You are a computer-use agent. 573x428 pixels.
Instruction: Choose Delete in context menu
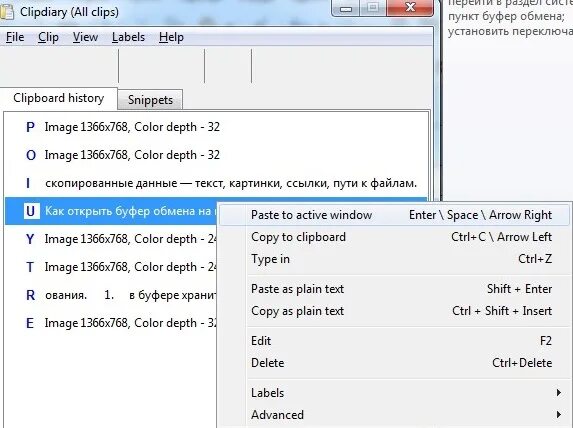pos(394,363)
